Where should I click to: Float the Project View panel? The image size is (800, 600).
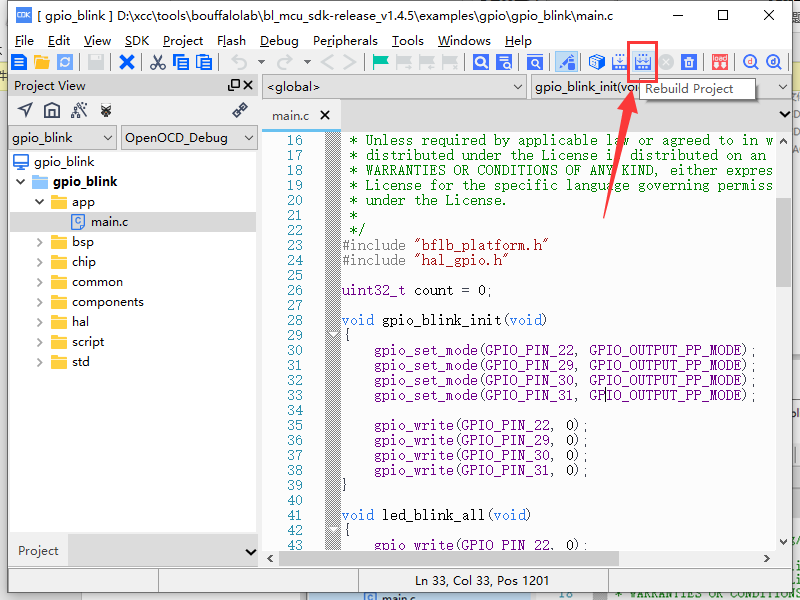234,85
